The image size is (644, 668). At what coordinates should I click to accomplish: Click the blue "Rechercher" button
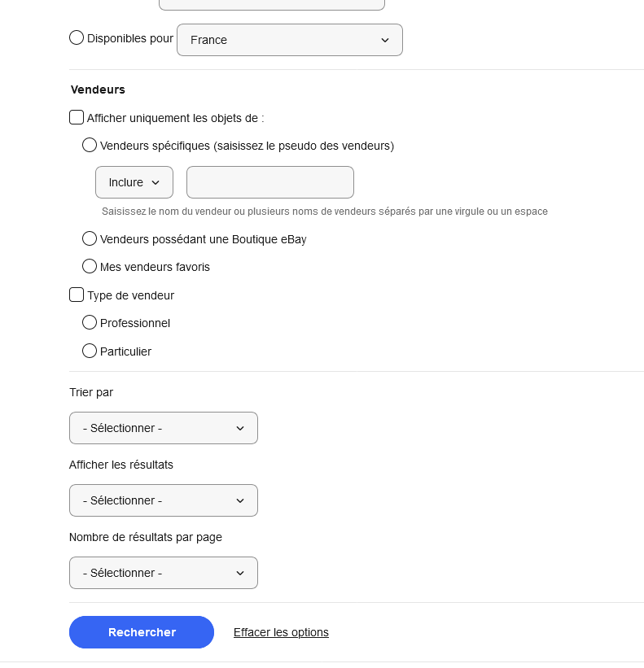pyautogui.click(x=142, y=632)
